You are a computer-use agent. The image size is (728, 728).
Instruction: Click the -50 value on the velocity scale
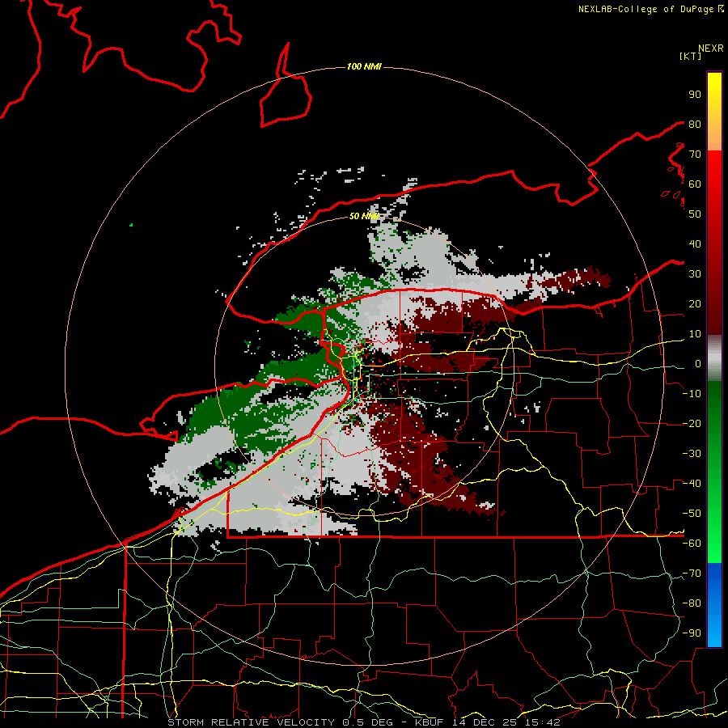(692, 514)
